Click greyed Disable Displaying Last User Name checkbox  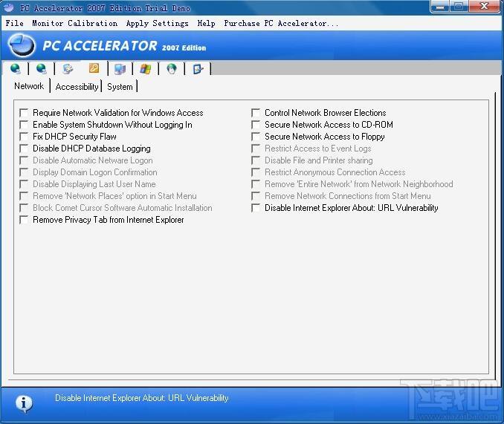pyautogui.click(x=24, y=184)
